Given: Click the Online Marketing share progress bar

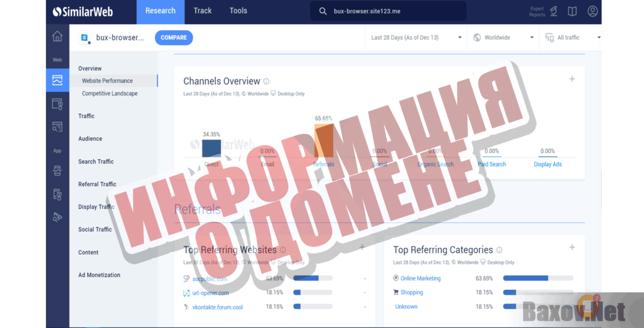Looking at the screenshot, I should click(x=538, y=278).
